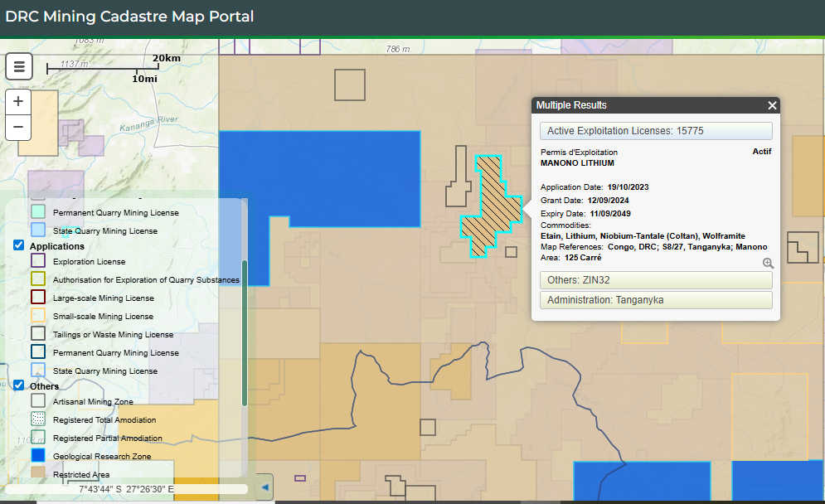Click the Registered Partial Amodiation swatch

(x=38, y=437)
